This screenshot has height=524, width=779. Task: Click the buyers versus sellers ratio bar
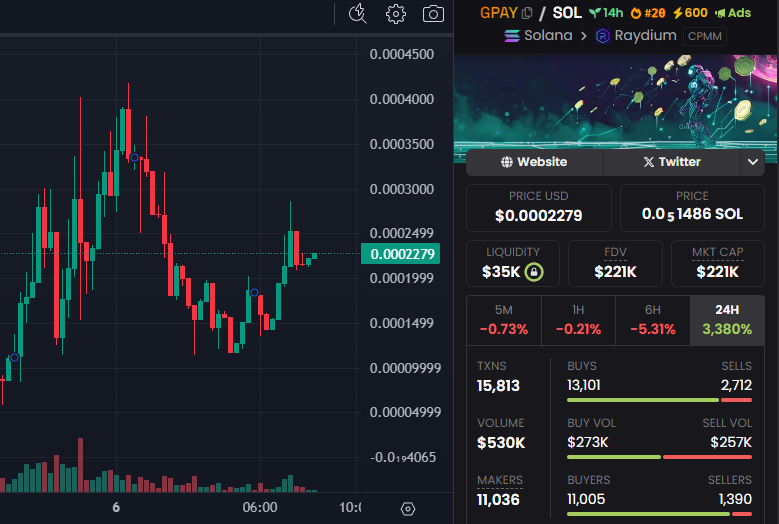coord(659,514)
